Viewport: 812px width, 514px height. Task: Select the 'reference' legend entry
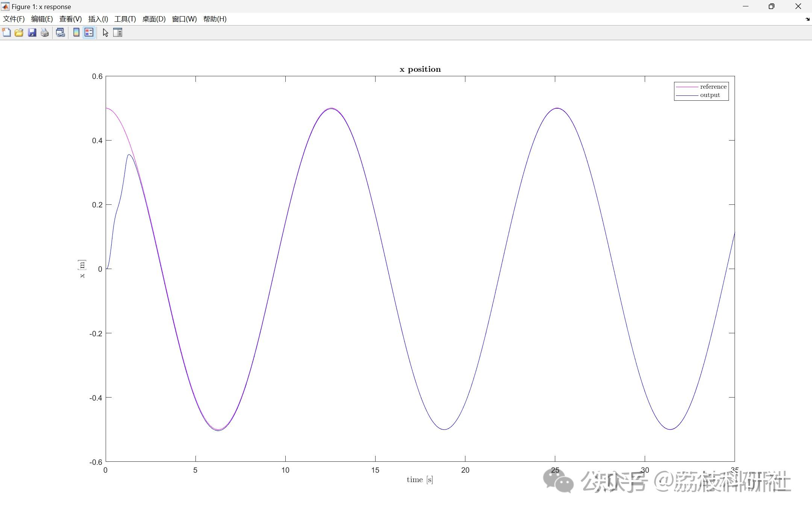(713, 87)
